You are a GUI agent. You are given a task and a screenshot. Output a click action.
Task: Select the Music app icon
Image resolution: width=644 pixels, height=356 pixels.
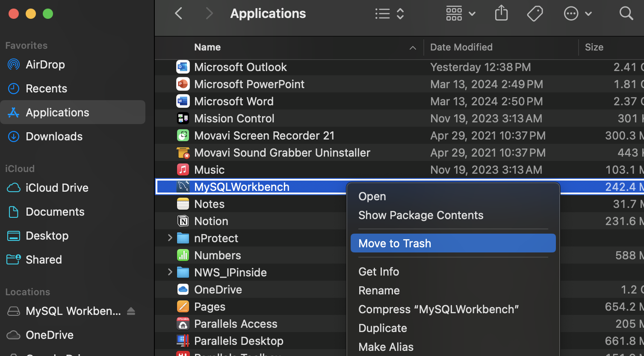tap(183, 170)
